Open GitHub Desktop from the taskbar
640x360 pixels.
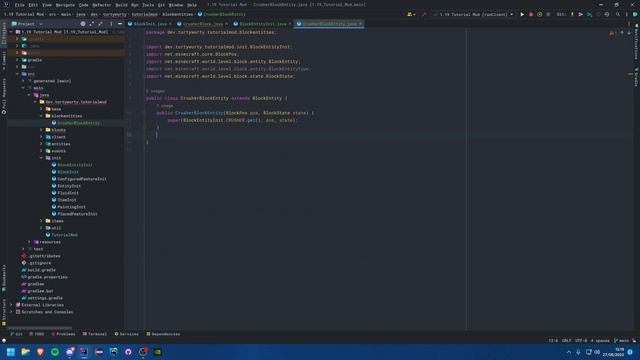[x=128, y=351]
